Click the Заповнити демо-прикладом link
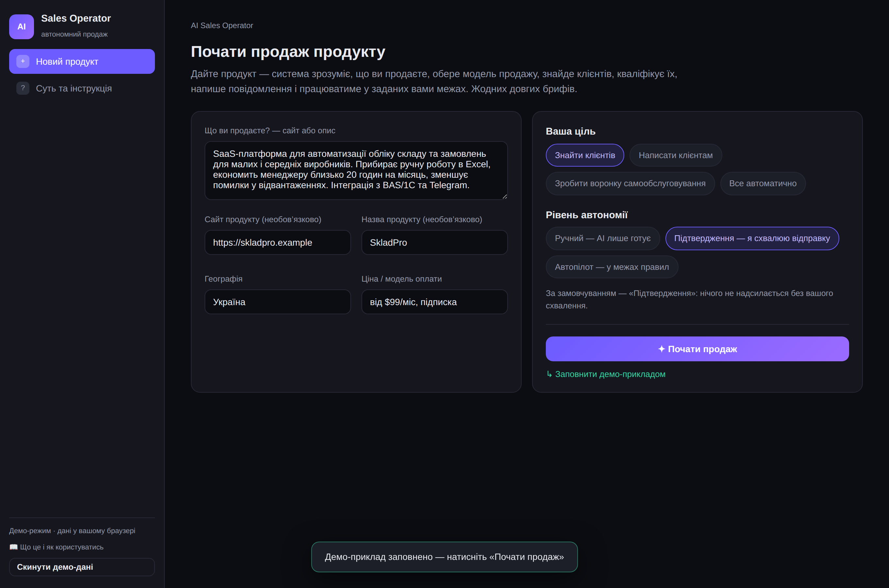Image resolution: width=889 pixels, height=588 pixels. (x=610, y=374)
